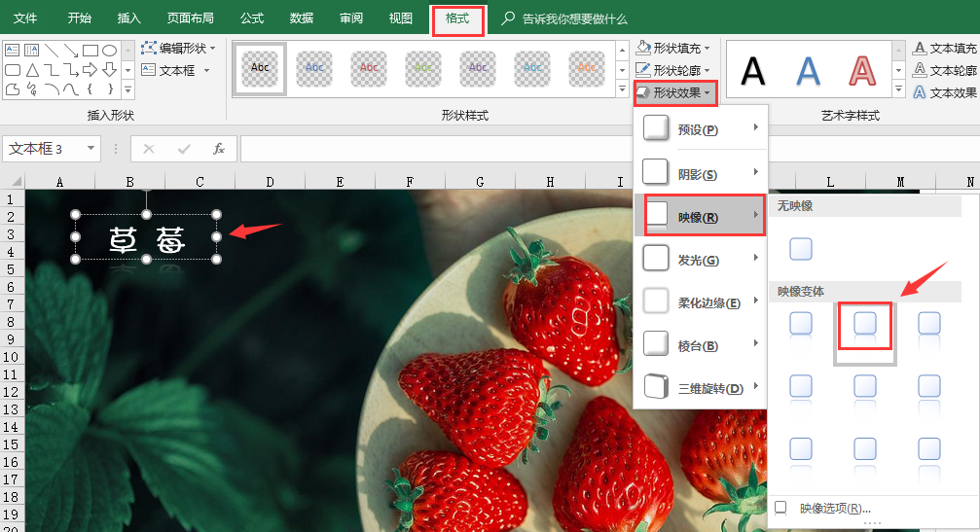Click the Shape Effects (形状效果) button
The height and width of the screenshot is (532, 980).
click(x=675, y=93)
